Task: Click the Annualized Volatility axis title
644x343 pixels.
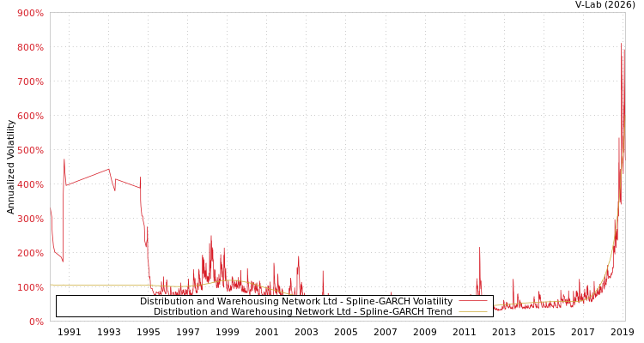Action: point(10,166)
